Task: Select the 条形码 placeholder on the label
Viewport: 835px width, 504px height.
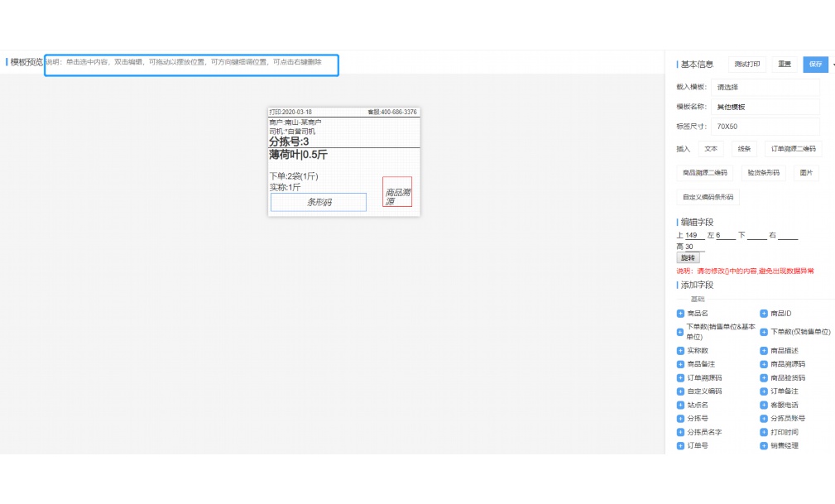Action: coord(319,202)
